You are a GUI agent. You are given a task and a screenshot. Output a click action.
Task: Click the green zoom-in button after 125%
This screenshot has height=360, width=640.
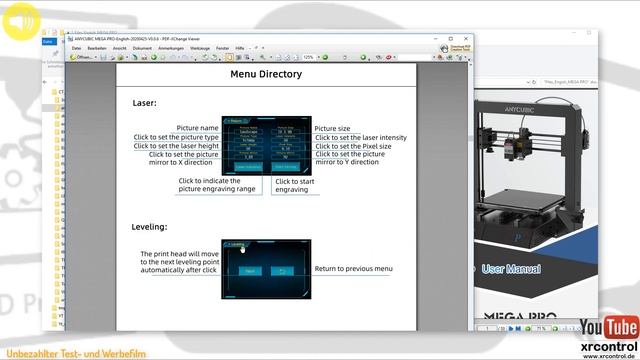click(325, 57)
